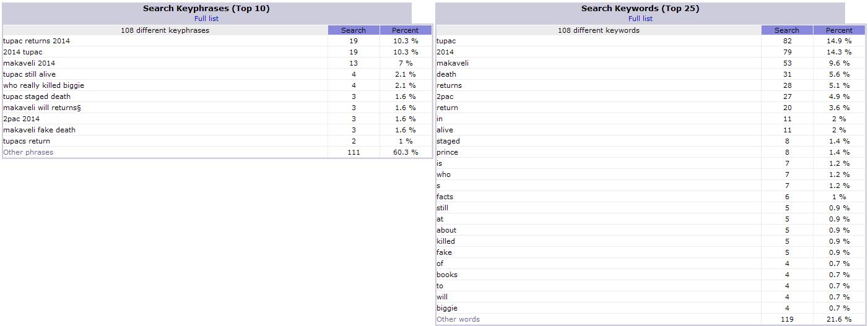Viewport: 868px width, 326px height.
Task: Click the Percent column header in keywords table
Action: 839,30
